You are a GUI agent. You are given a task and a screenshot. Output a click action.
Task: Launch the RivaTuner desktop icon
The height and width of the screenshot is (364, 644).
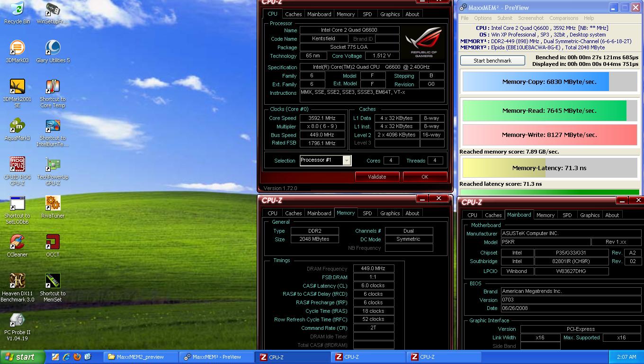pyautogui.click(x=53, y=207)
